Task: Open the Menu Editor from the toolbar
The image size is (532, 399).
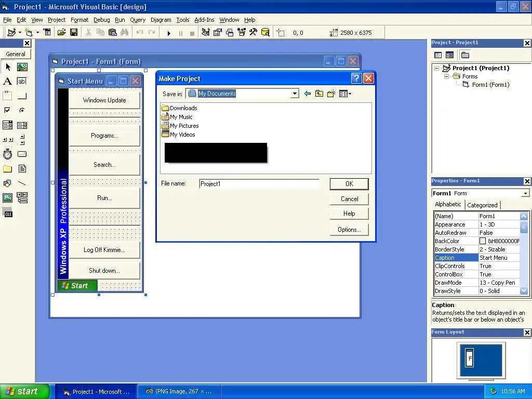Action: (x=47, y=33)
